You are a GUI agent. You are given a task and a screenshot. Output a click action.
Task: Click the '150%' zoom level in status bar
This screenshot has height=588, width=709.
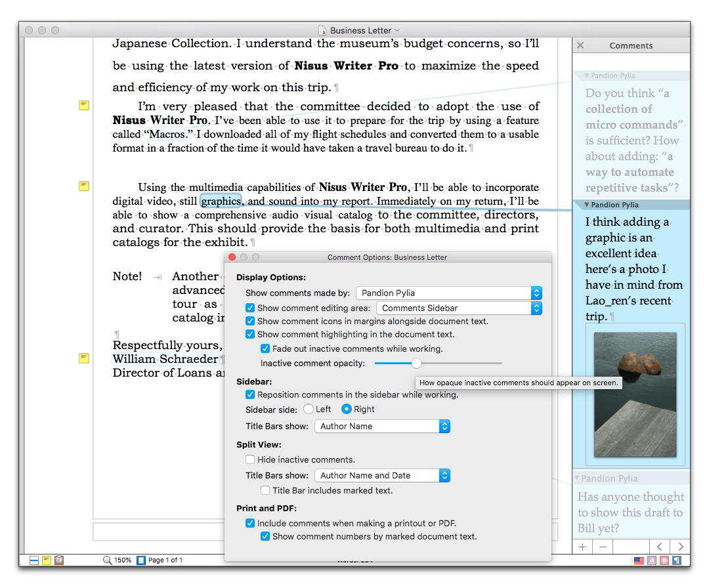(x=123, y=560)
